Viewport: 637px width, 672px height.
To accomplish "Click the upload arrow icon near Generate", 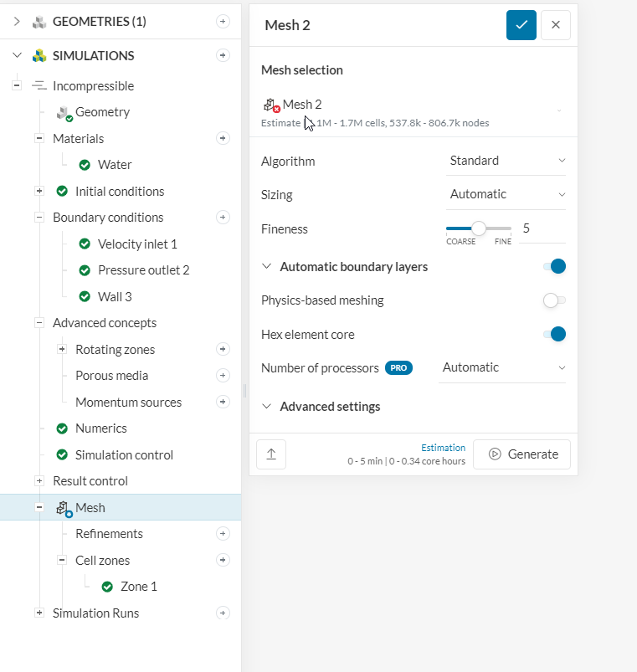I will [x=271, y=454].
